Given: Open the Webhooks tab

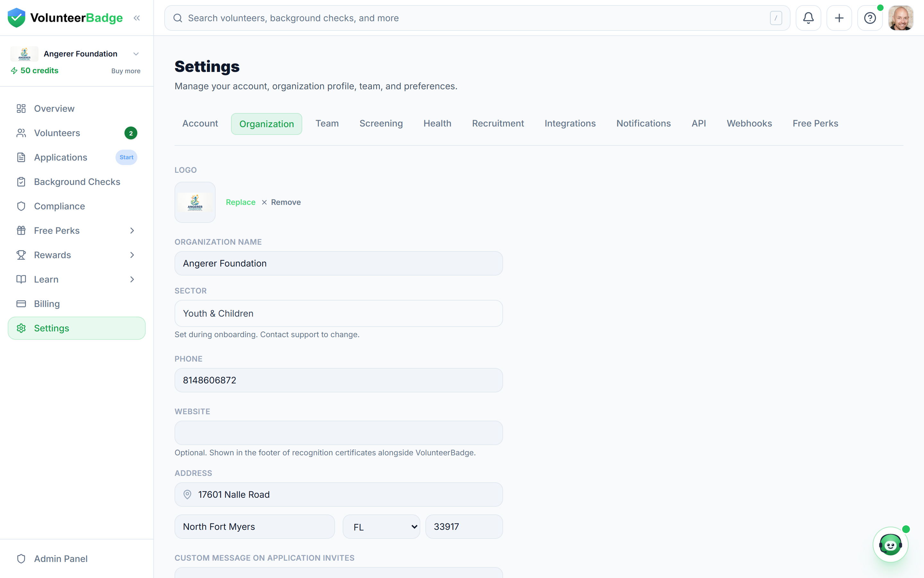Looking at the screenshot, I should click(749, 124).
